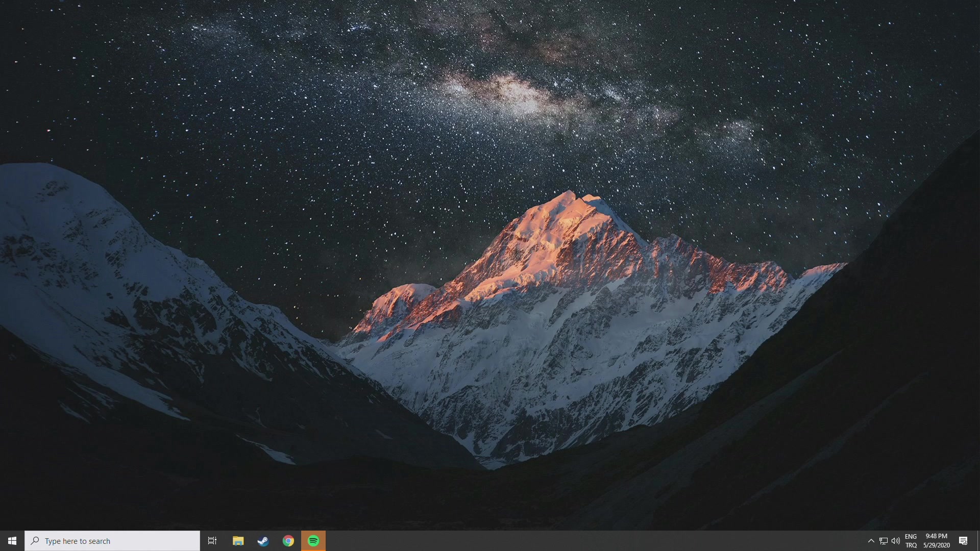Click the 'Type here to search' box
The height and width of the screenshot is (551, 980).
[112, 541]
